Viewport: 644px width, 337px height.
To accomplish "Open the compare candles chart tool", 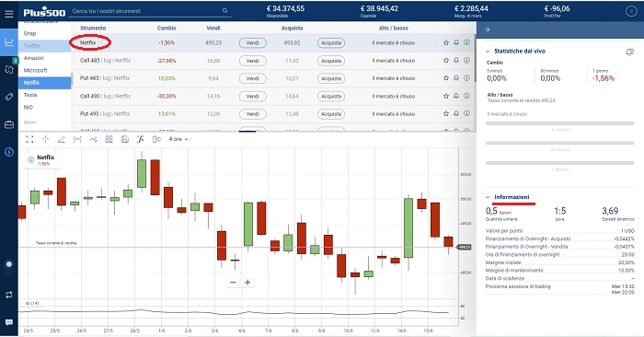I will point(156,139).
